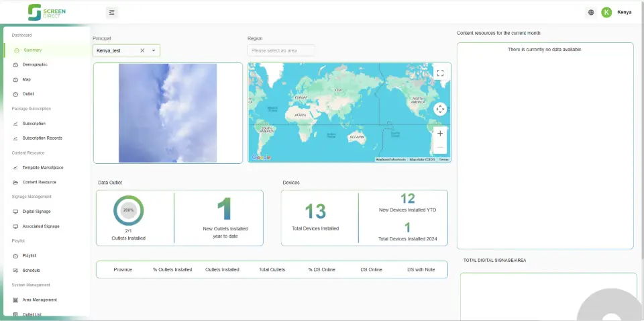Viewport: 644px width, 321px height.
Task: Click the 13 Total Devices Installed figure
Action: pos(315,212)
